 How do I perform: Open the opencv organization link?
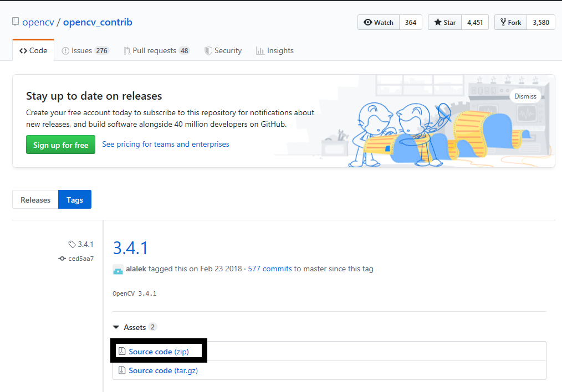[x=38, y=22]
